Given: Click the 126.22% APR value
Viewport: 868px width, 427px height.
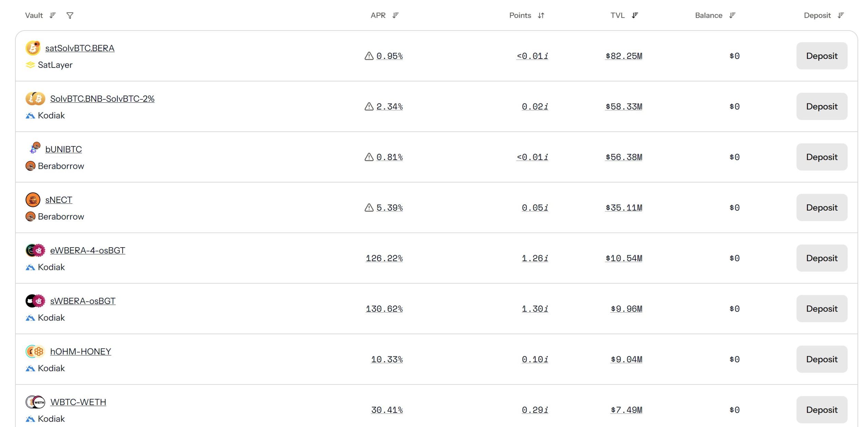Looking at the screenshot, I should [384, 258].
